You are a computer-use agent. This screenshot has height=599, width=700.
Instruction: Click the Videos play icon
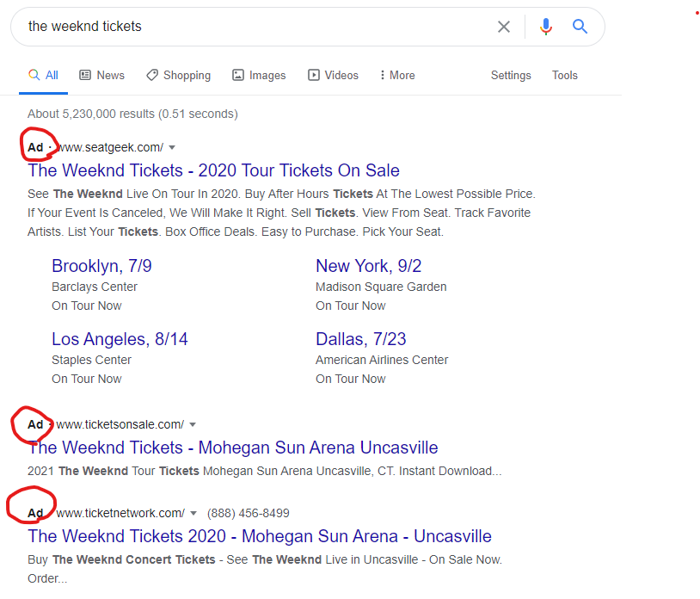(312, 75)
